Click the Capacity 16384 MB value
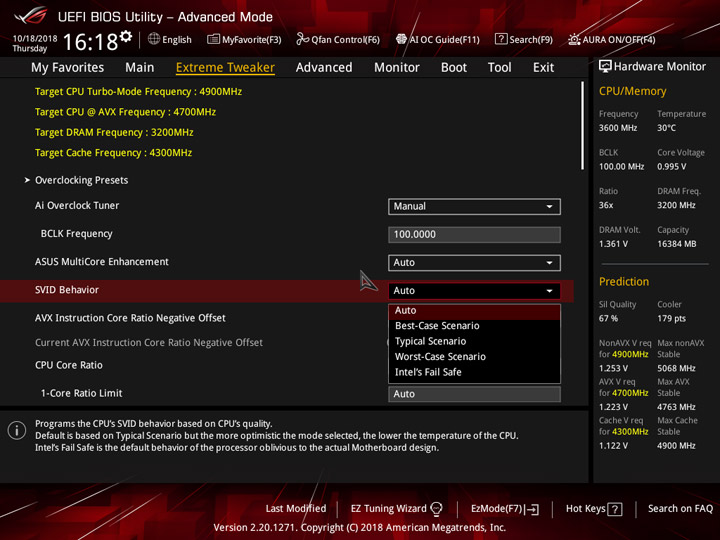Screen dimensions: 720x540 [676, 244]
